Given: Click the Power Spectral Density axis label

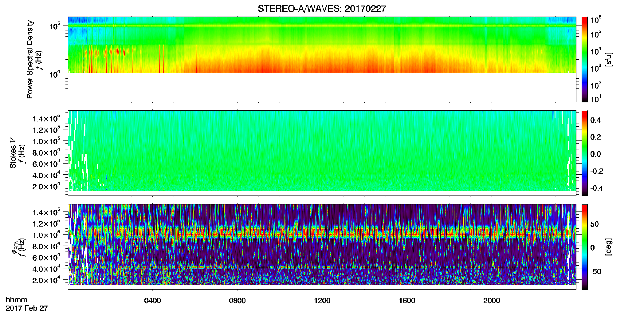Looking at the screenshot, I should tap(30, 59).
